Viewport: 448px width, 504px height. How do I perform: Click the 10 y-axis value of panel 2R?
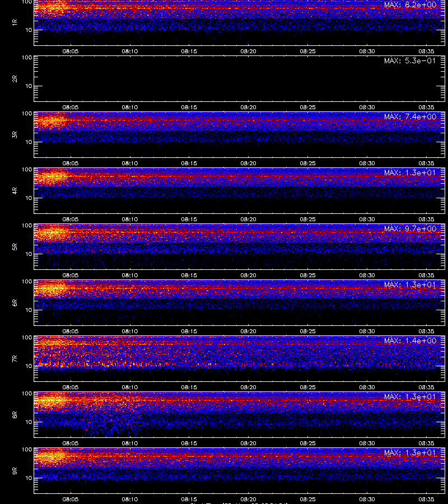(29, 86)
